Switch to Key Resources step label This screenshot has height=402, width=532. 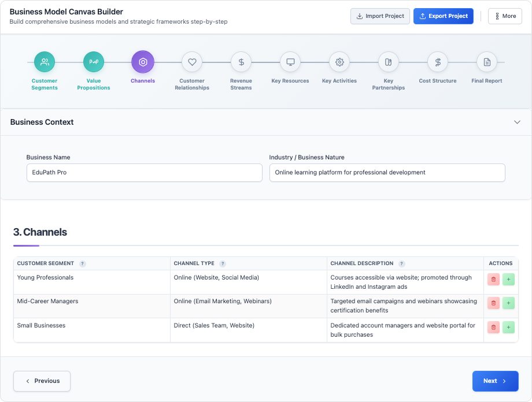[290, 81]
